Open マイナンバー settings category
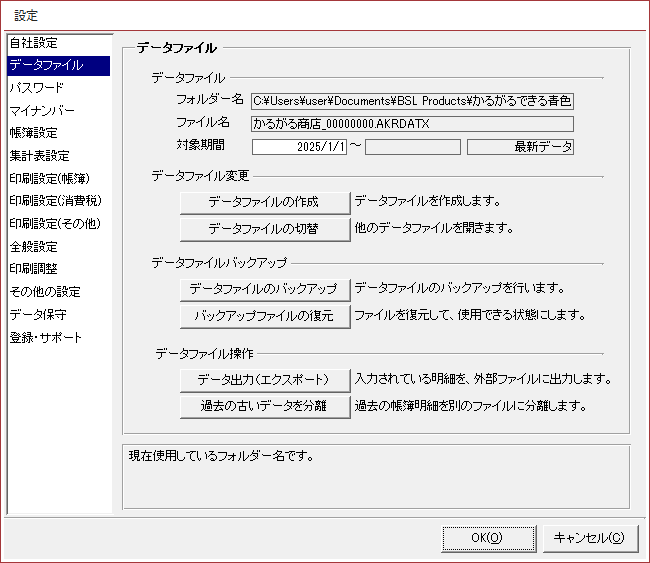This screenshot has width=650, height=563. (41, 110)
